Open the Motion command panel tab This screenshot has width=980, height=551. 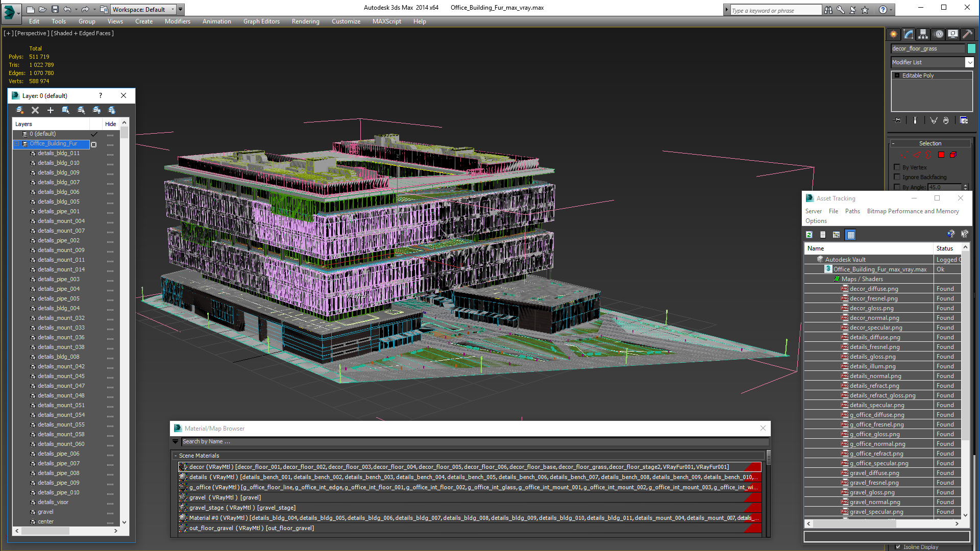click(938, 34)
